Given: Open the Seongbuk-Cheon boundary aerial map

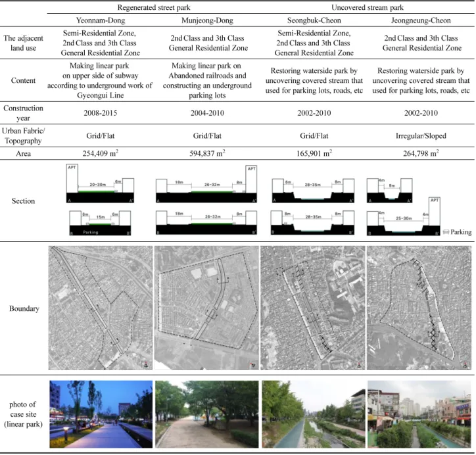Looking at the screenshot, I should (x=313, y=308).
